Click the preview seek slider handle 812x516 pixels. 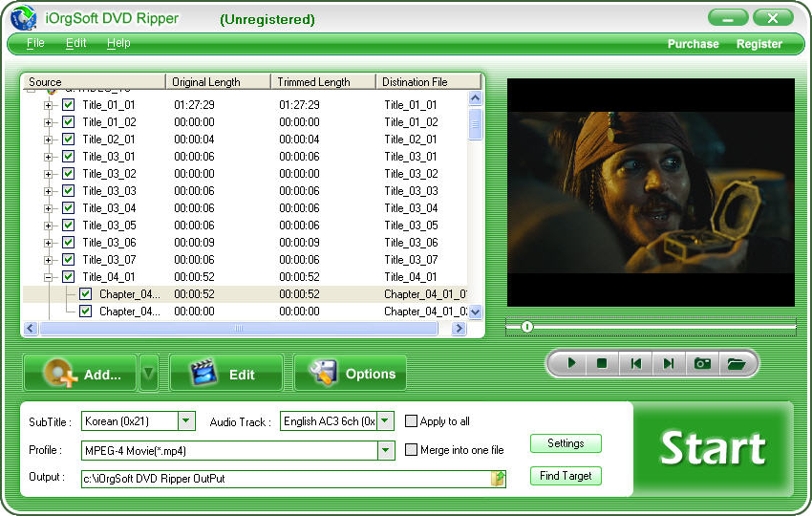pyautogui.click(x=526, y=327)
